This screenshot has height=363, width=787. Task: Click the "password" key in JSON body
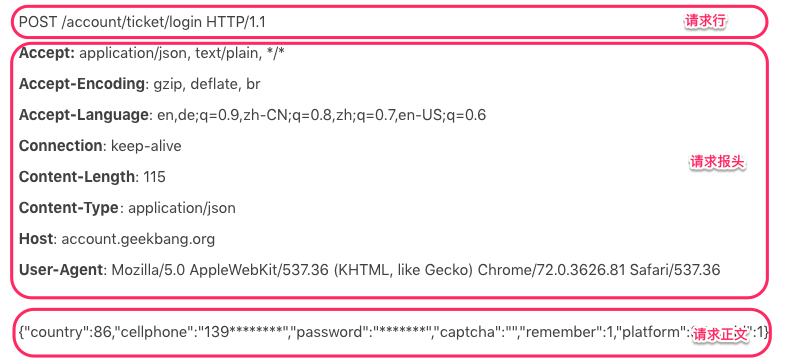pos(331,332)
